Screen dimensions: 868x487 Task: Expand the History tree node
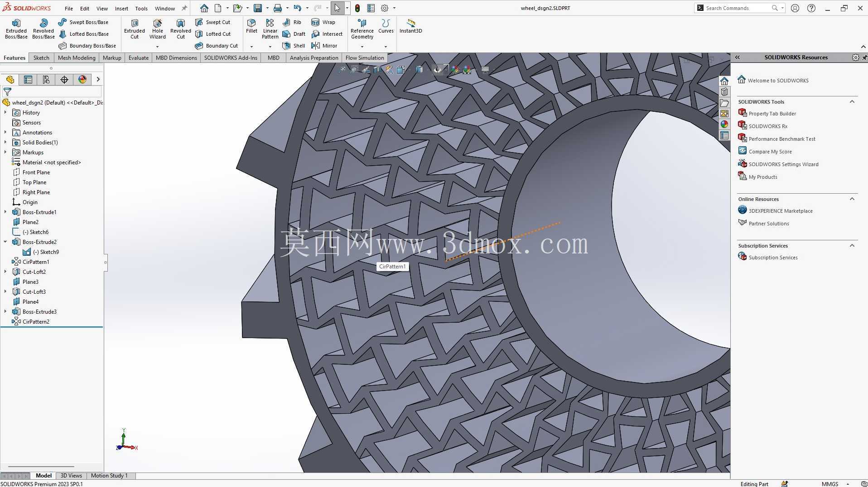click(x=5, y=113)
